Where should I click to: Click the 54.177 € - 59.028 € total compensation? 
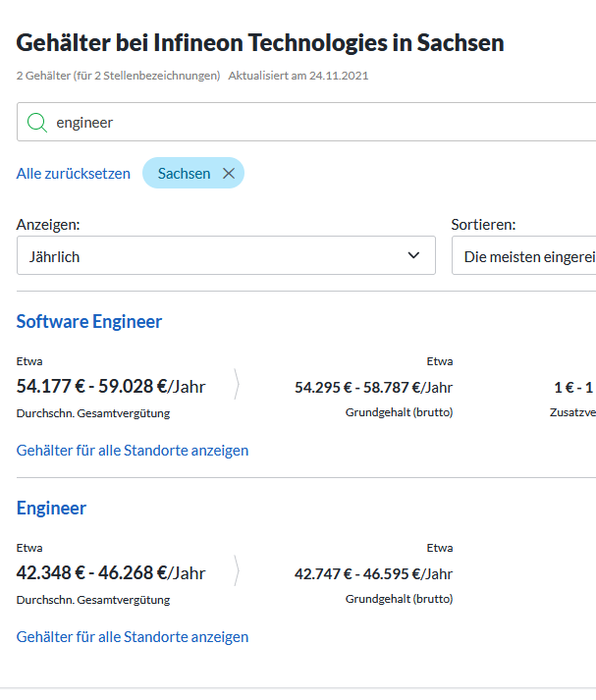[x=111, y=386]
